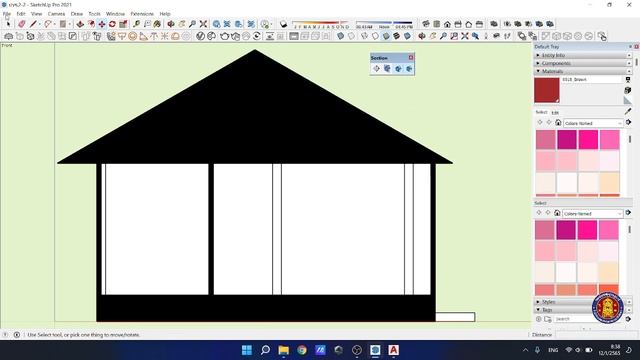This screenshot has width=640, height=360.
Task: Click the Tape Measure tool
Action: pyautogui.click(x=137, y=24)
